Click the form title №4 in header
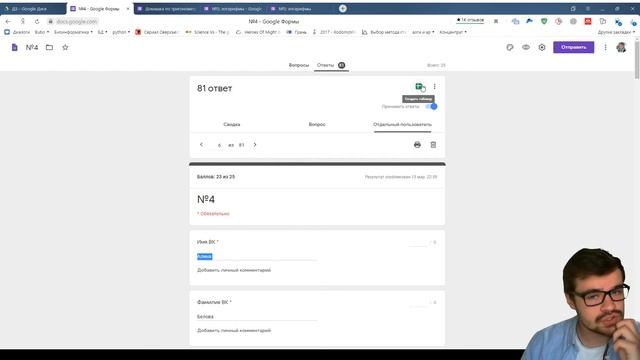 point(32,47)
